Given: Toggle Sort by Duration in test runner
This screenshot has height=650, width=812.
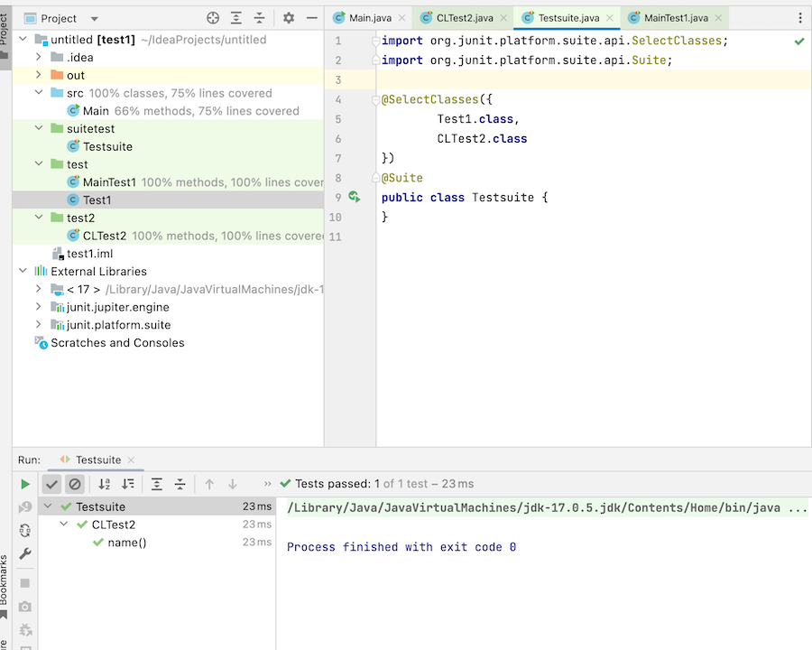Looking at the screenshot, I should pyautogui.click(x=127, y=484).
